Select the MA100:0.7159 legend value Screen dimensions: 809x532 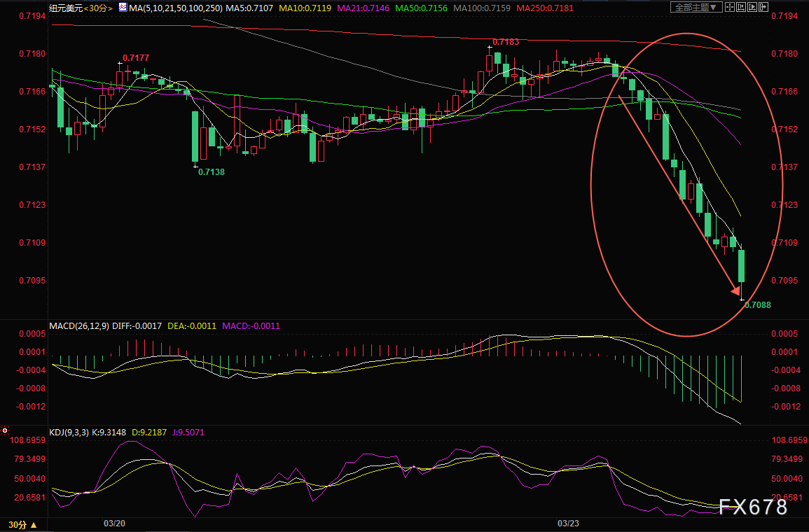click(x=482, y=8)
